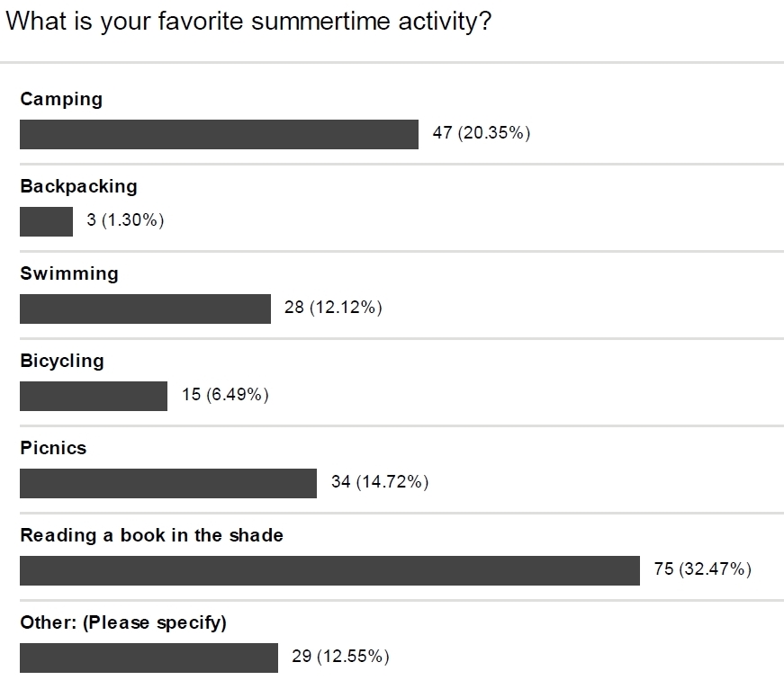Select the Reading a book in the shade label

pyautogui.click(x=151, y=535)
